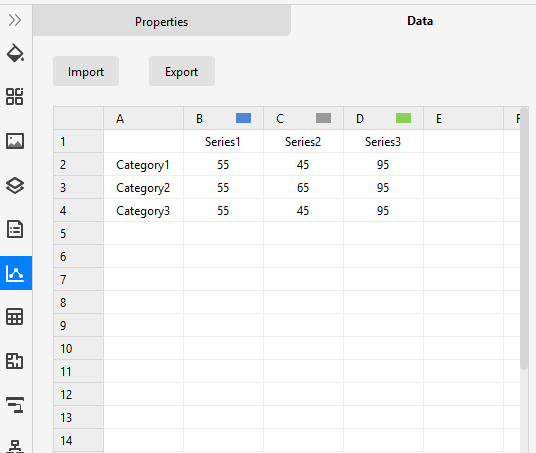Click the Series2 cell
Screen dimensions: 536x453
point(303,141)
